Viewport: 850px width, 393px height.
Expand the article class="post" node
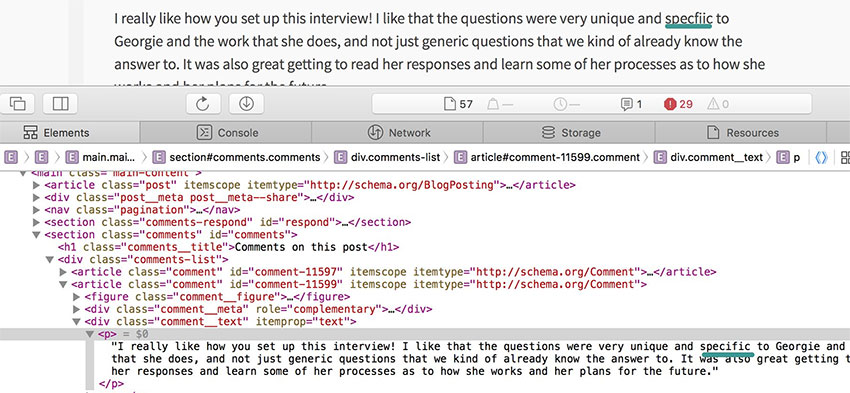[36, 185]
